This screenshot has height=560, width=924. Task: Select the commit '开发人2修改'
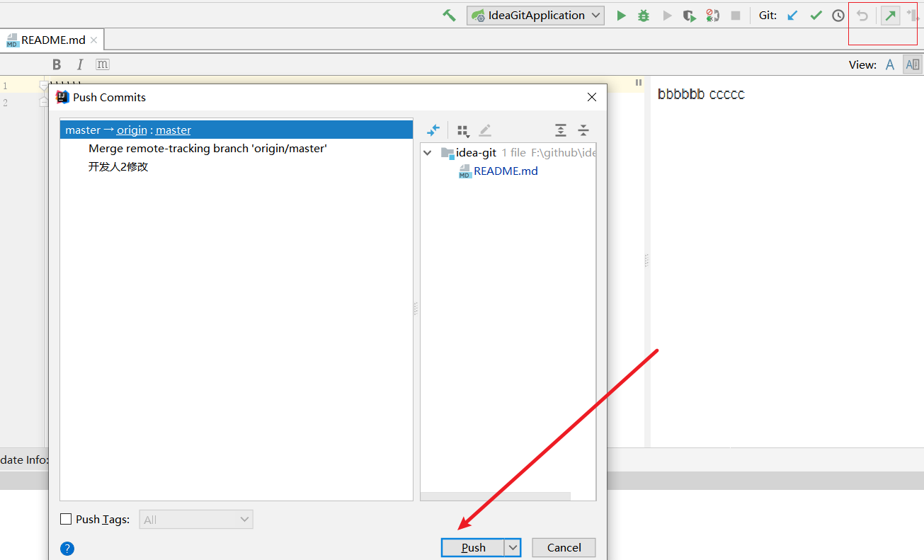point(118,167)
